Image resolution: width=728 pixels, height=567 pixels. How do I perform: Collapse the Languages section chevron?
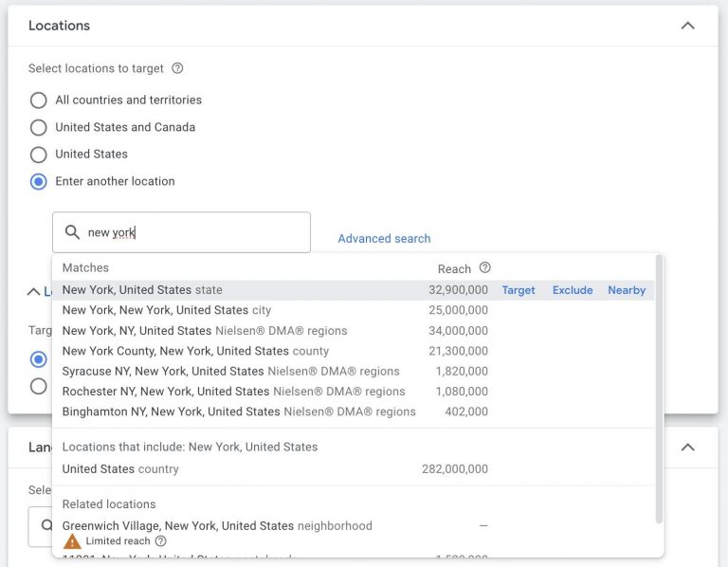pos(687,448)
